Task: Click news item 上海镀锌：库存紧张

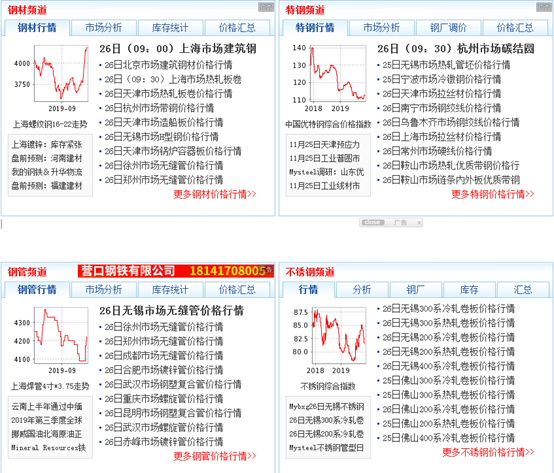Action: (x=47, y=144)
